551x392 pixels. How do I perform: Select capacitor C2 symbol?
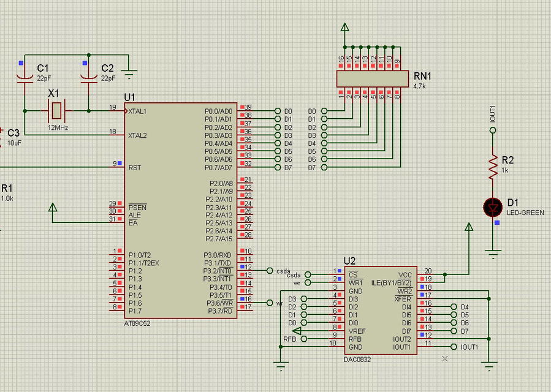(89, 77)
